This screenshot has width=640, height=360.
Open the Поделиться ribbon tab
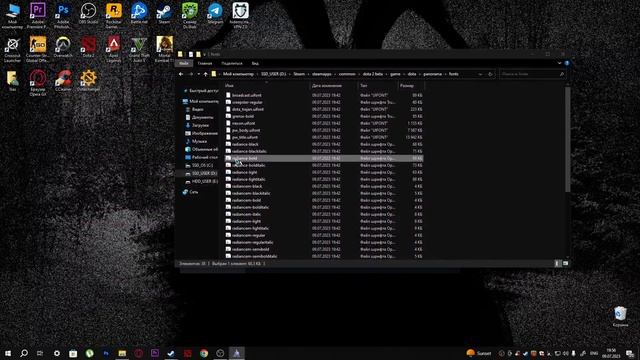coord(232,63)
